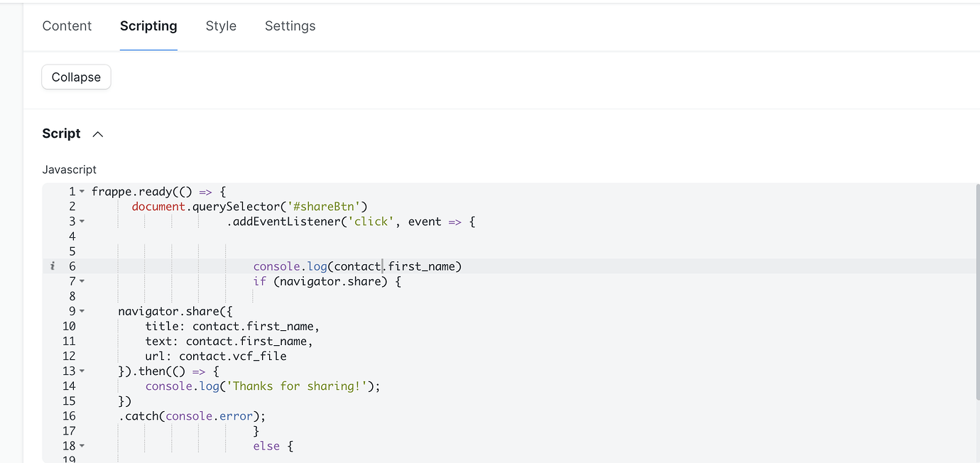This screenshot has width=980, height=463.
Task: Open the Settings tab
Action: (x=290, y=26)
